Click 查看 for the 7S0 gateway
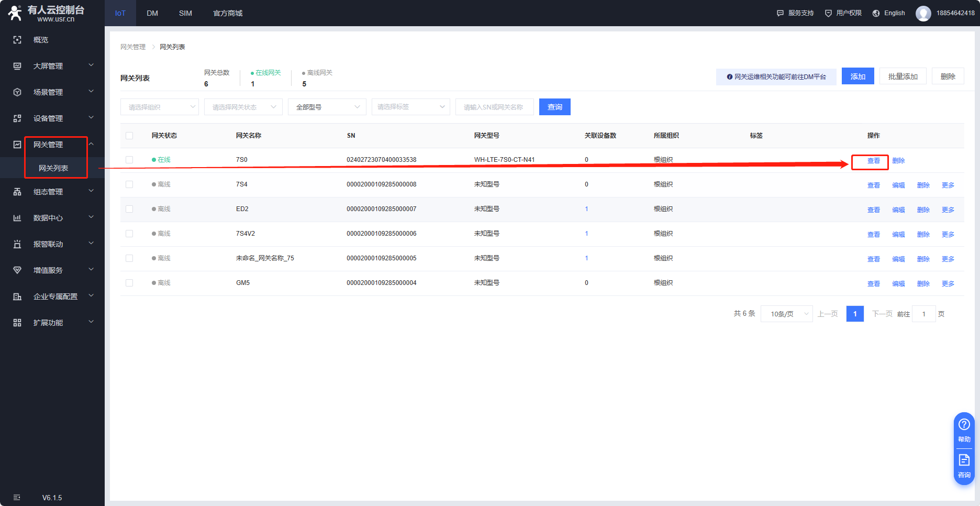 [873, 161]
